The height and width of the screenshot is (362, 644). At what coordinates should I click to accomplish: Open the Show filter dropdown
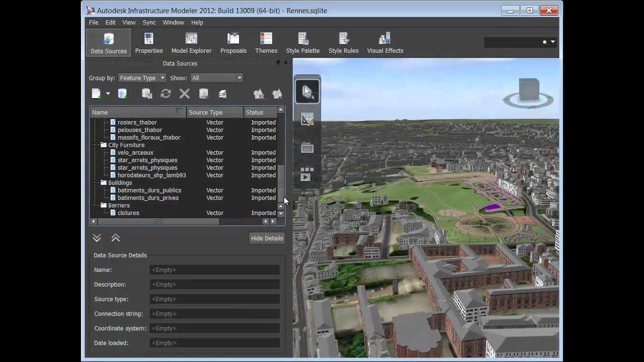tap(216, 78)
